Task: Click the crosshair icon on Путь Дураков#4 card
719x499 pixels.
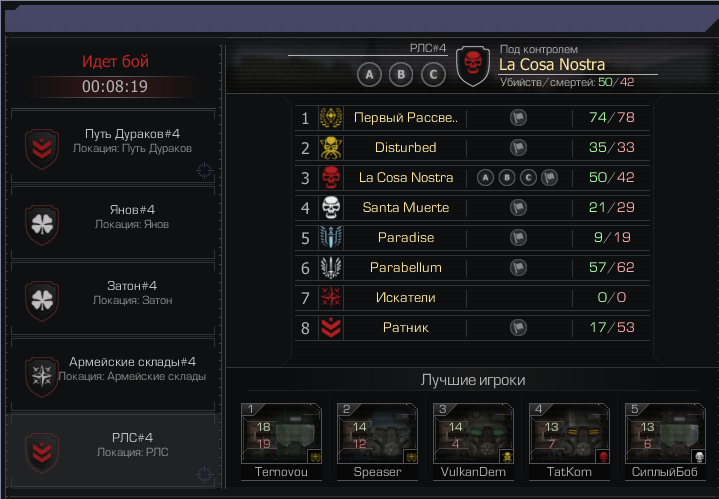Action: tap(205, 170)
